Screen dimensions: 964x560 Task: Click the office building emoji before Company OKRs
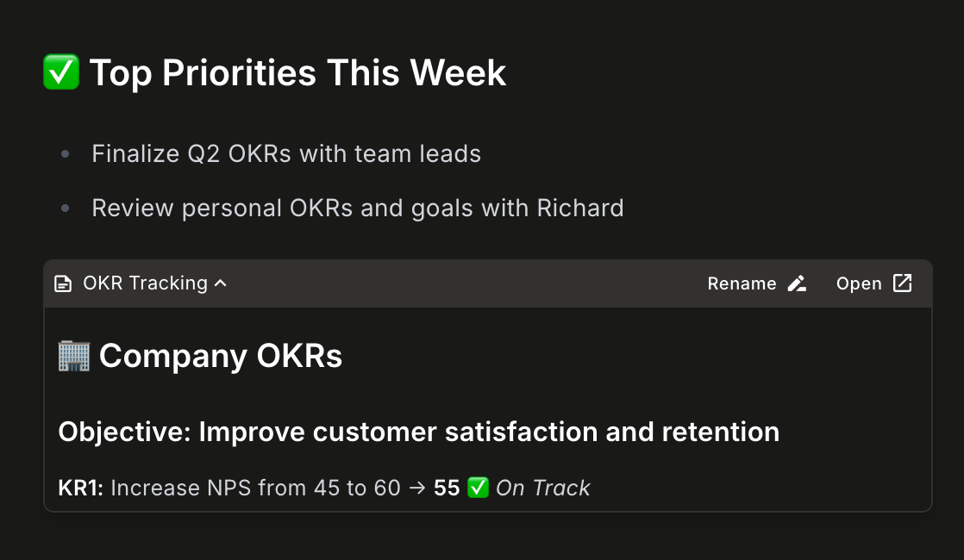75,355
